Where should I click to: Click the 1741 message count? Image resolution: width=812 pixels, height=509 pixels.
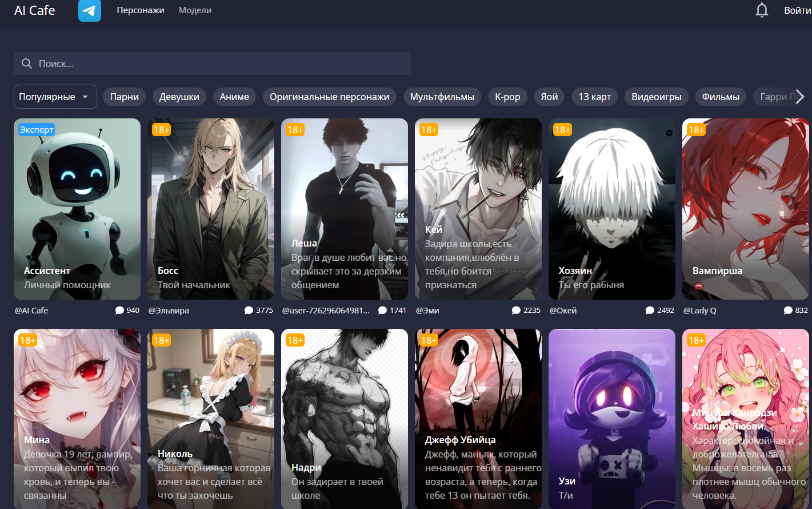coord(398,310)
